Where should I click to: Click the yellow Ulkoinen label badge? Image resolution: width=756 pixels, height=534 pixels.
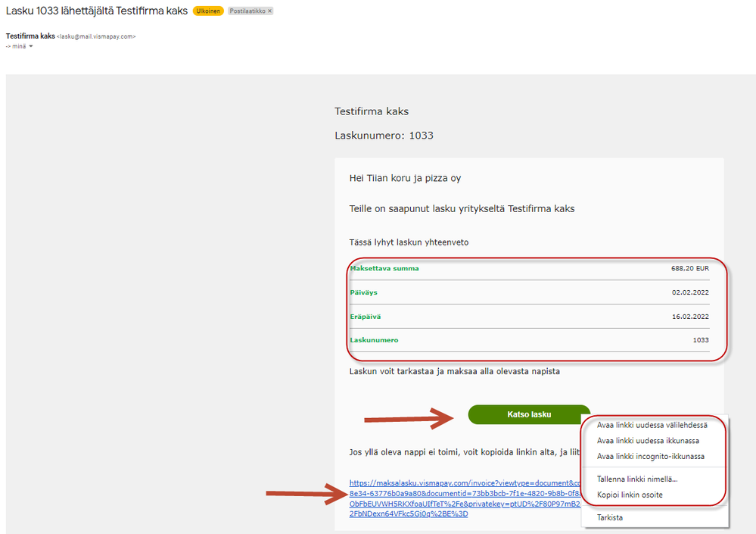(x=208, y=11)
